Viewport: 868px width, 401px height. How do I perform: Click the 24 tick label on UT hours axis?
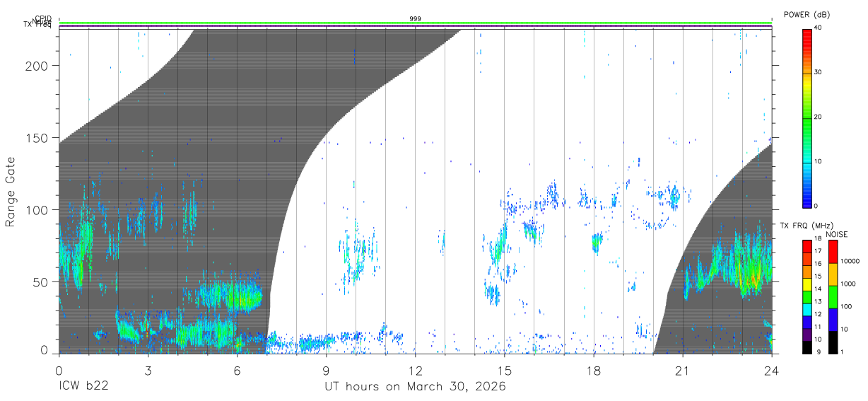[x=772, y=371]
